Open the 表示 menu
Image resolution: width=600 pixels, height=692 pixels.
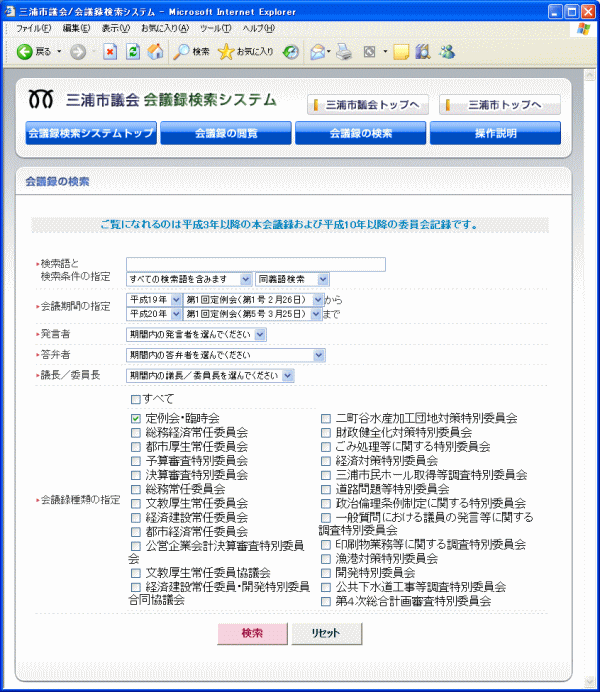pos(116,29)
